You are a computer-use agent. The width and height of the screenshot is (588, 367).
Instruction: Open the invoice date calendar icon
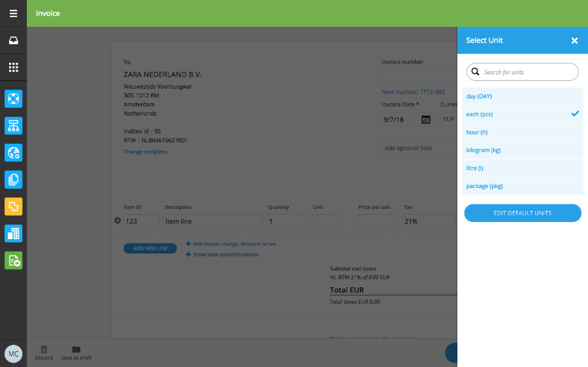(x=425, y=120)
